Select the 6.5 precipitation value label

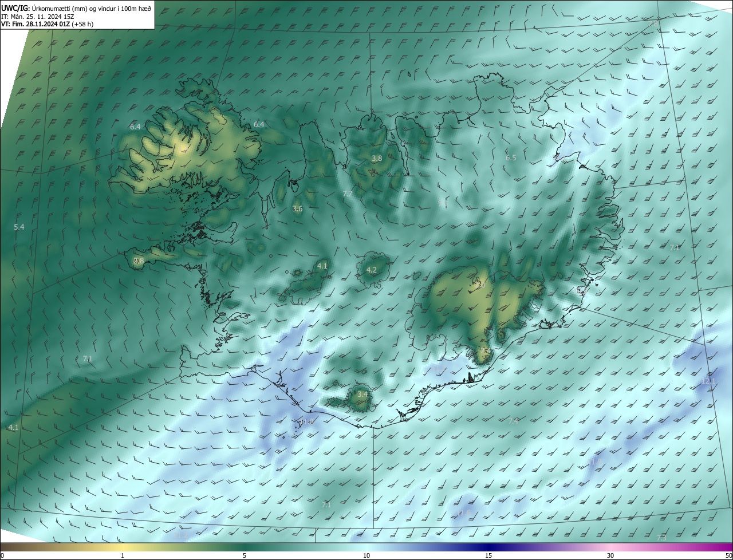511,157
